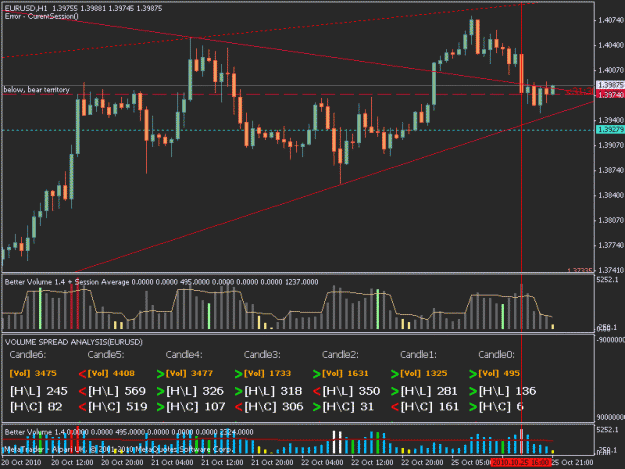Click the green arrow beside [Vol] 1631
This screenshot has height=469, width=625.
tap(317, 374)
